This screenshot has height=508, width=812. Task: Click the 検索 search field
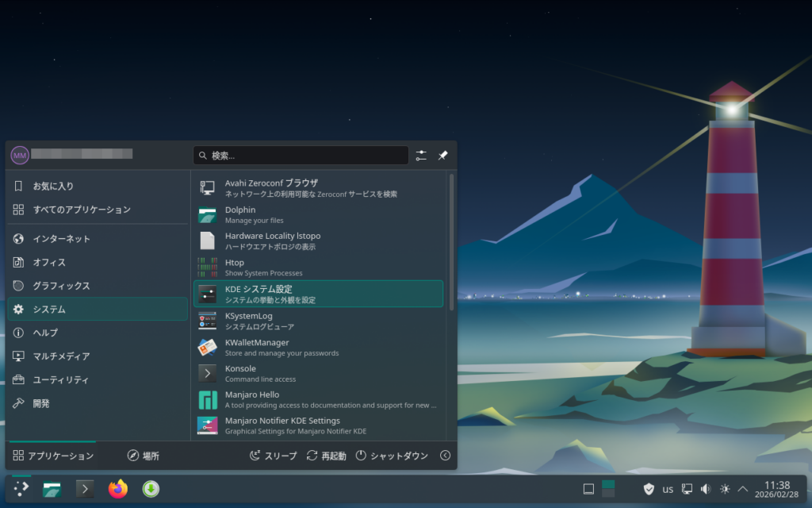click(x=301, y=156)
